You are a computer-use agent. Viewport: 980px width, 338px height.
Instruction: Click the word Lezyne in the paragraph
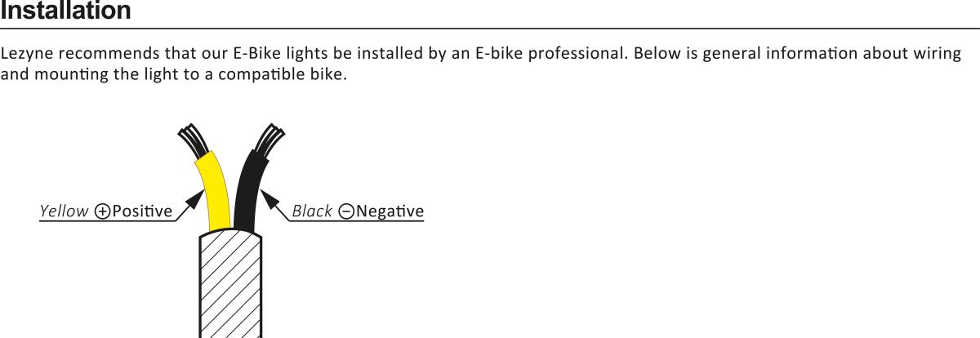click(24, 55)
